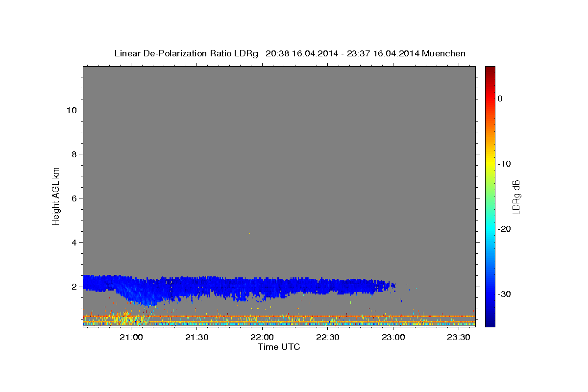Click the colorbar value 0
This screenshot has width=588, height=392.
(x=500, y=98)
